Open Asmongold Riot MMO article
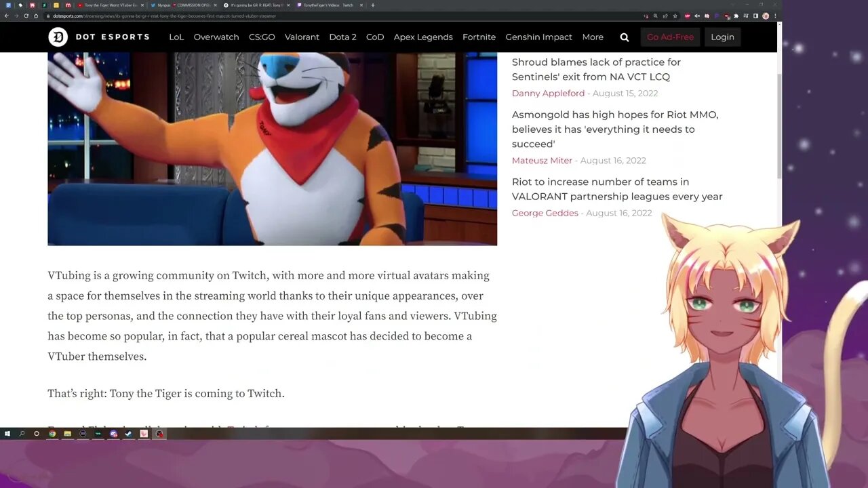The width and height of the screenshot is (868, 488). click(615, 129)
